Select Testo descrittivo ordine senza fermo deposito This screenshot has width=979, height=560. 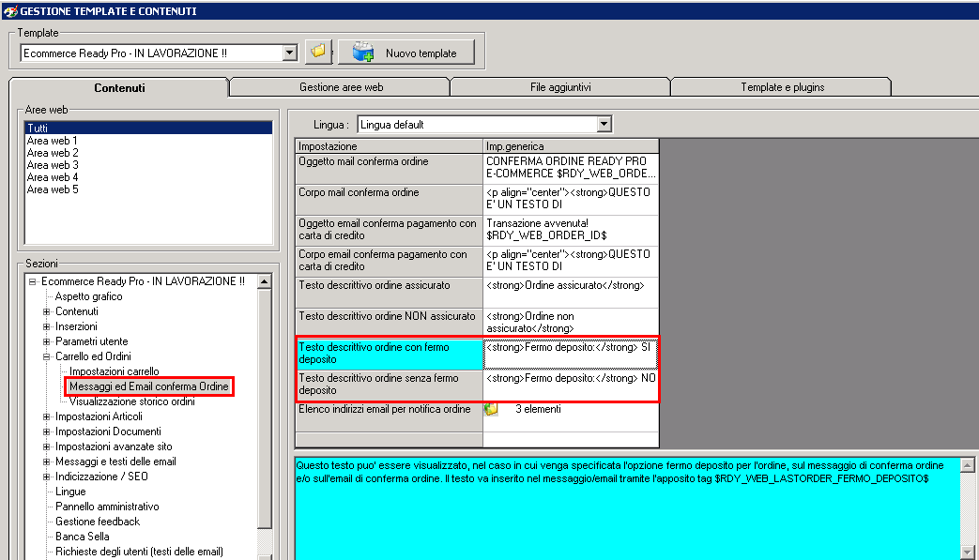389,386
